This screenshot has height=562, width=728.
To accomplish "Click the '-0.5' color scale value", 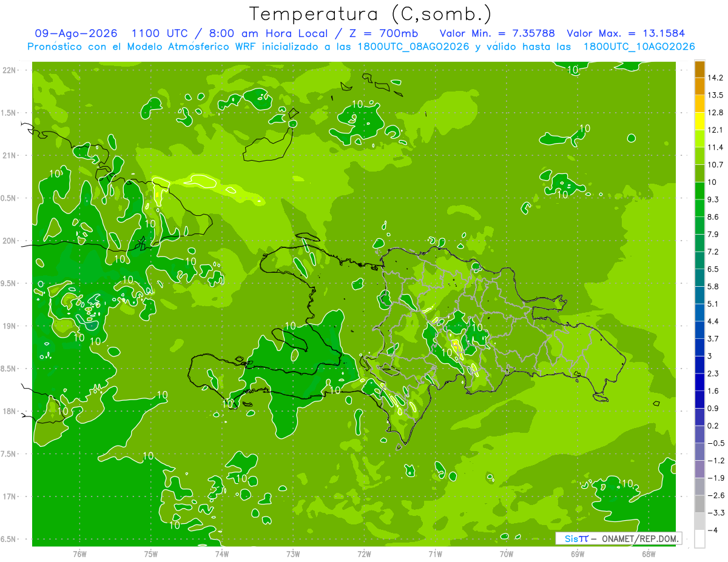I will point(716,443).
